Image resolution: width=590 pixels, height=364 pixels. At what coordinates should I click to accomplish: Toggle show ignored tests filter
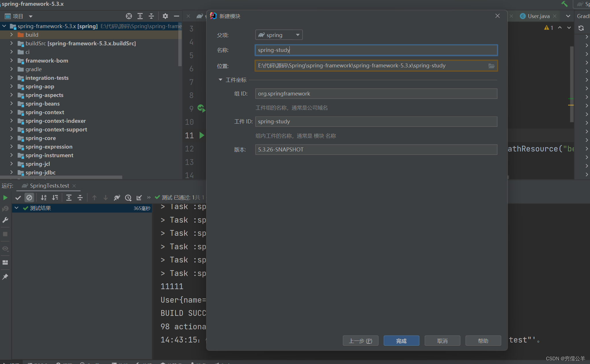(29, 198)
